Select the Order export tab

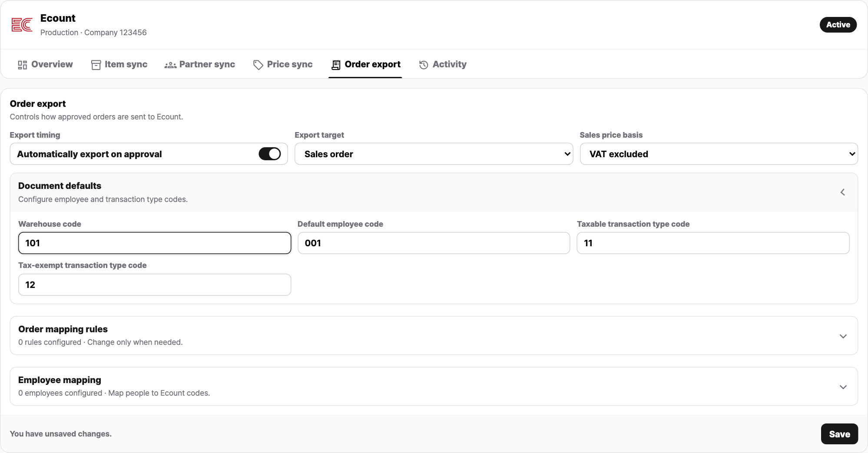point(366,64)
